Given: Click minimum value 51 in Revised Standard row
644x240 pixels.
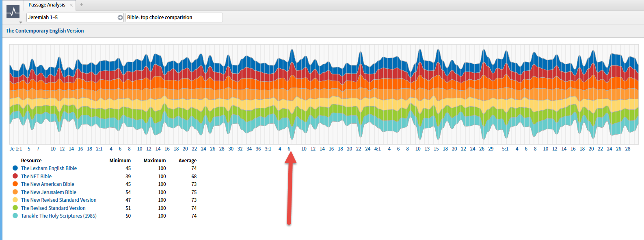Looking at the screenshot, I should tap(128, 208).
